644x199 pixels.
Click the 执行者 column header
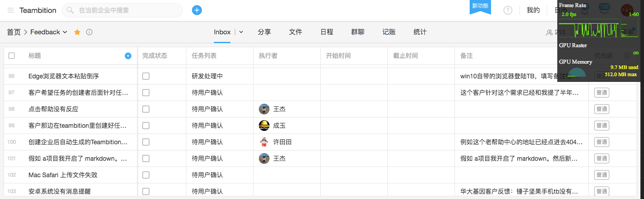[268, 56]
